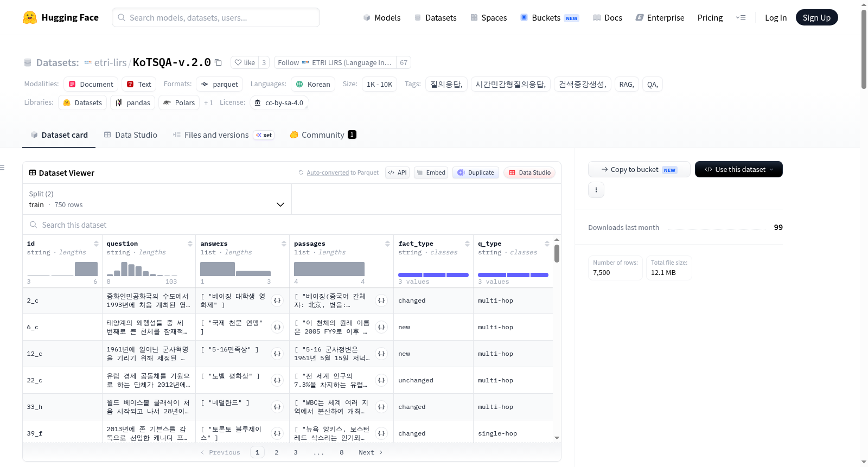
Task: Click the API button in viewer
Action: click(397, 172)
